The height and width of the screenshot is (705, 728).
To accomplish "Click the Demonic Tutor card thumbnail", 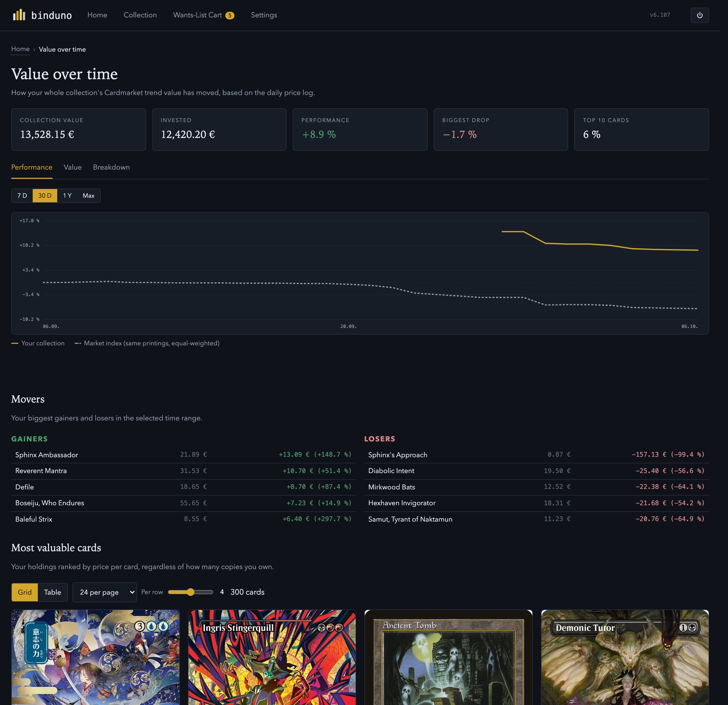I will [625, 657].
